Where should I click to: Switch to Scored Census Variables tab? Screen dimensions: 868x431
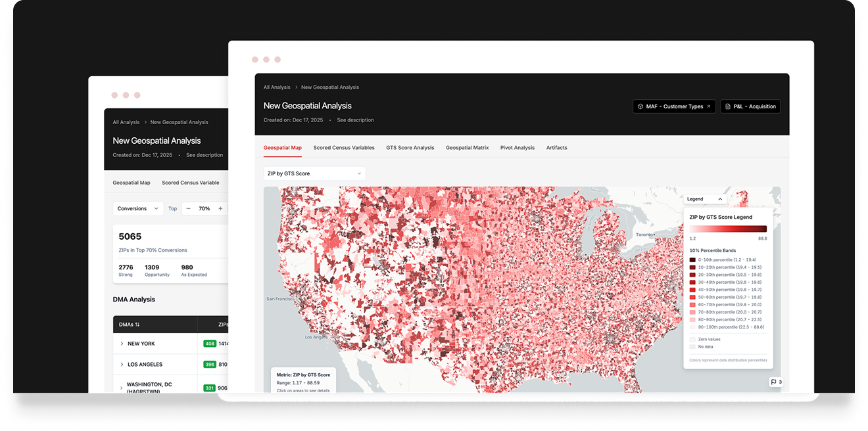tap(344, 148)
